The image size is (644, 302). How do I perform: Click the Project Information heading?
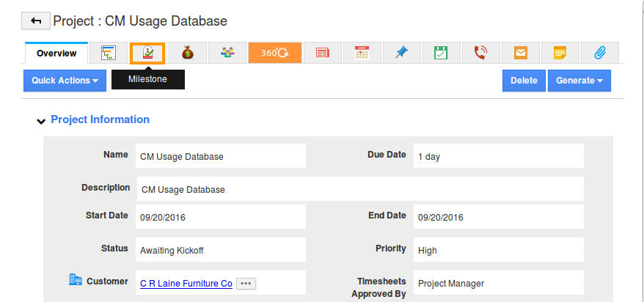(x=100, y=119)
